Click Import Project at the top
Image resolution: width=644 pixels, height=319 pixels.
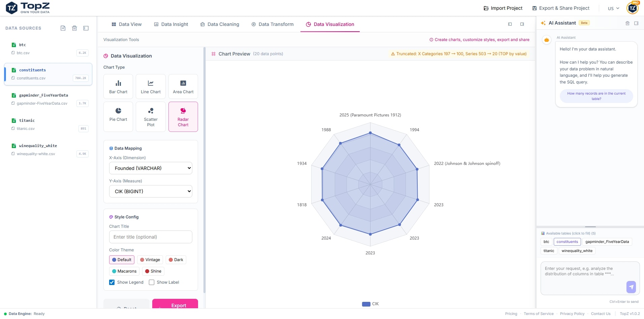(503, 8)
